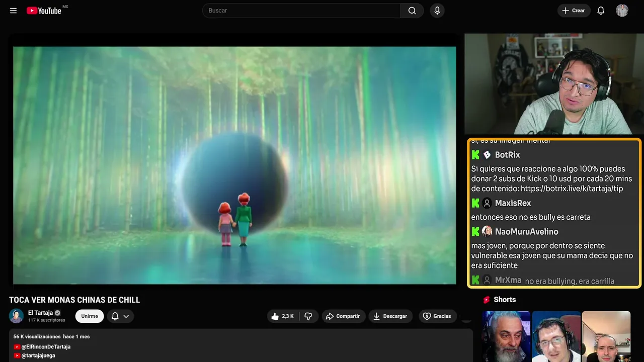Click the BotRix username in chat

tap(508, 155)
